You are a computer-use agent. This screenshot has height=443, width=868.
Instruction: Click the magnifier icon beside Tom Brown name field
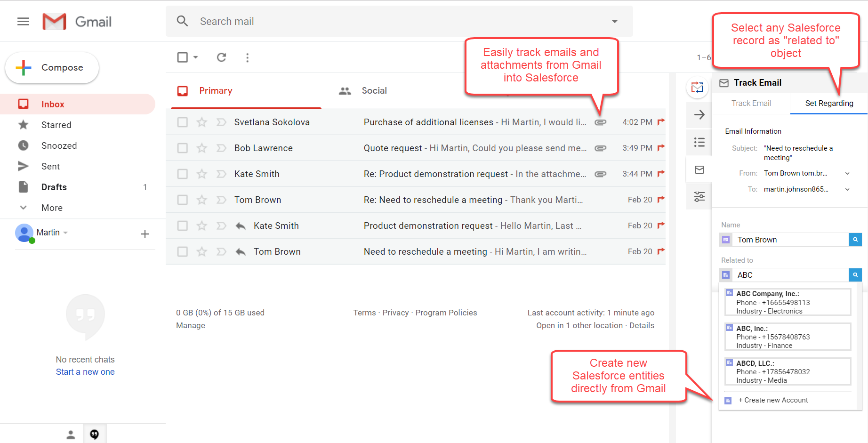855,240
